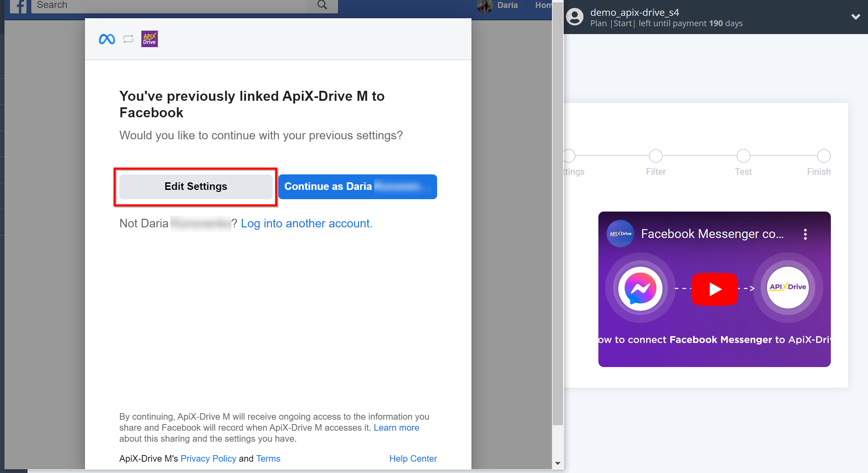Click the Finish step label
This screenshot has width=868, height=473.
click(x=819, y=172)
